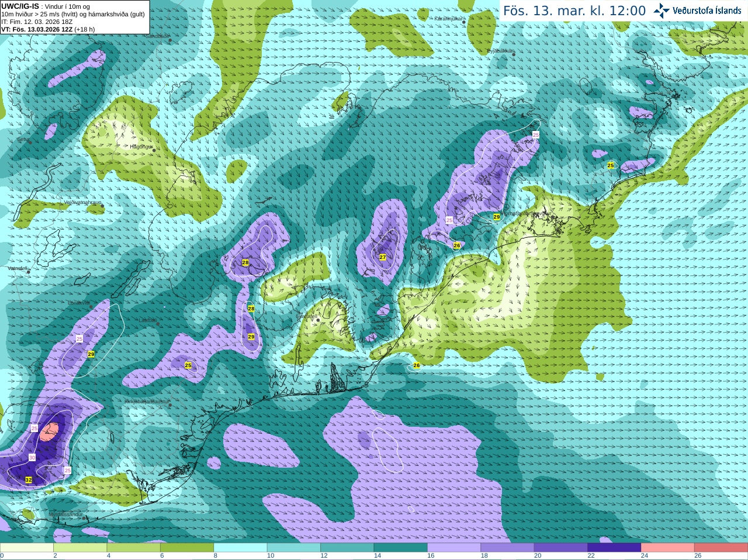This screenshot has width=748, height=560.
Task: Click the legend scale label '22'
Action: point(591,556)
